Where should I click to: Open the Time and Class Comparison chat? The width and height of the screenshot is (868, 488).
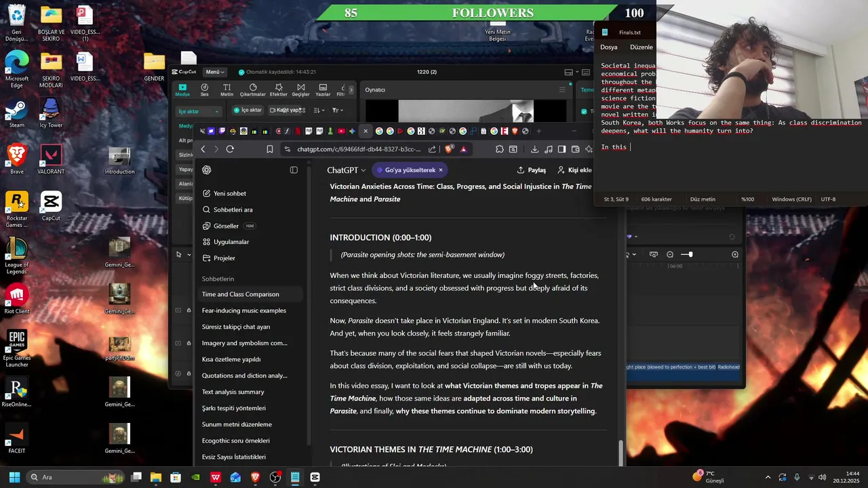pos(250,294)
